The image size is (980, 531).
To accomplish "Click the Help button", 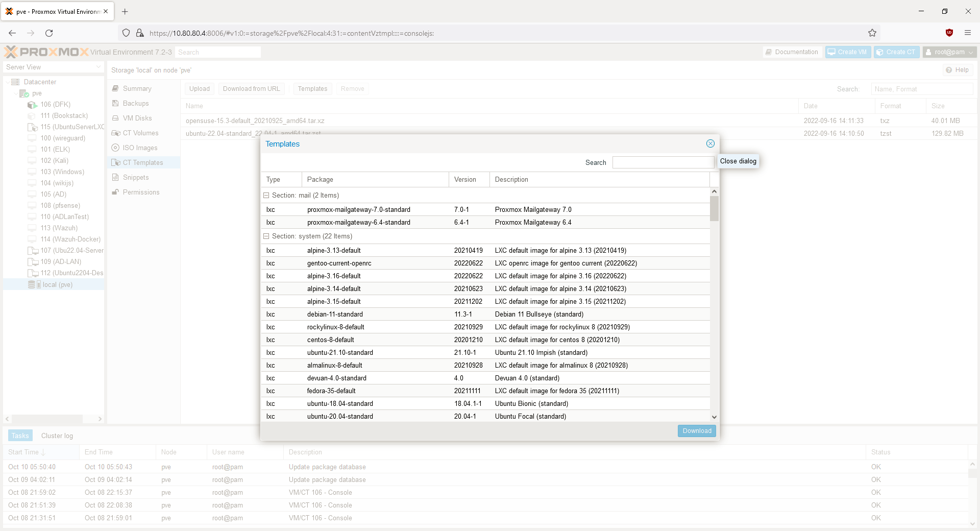I will coord(958,69).
